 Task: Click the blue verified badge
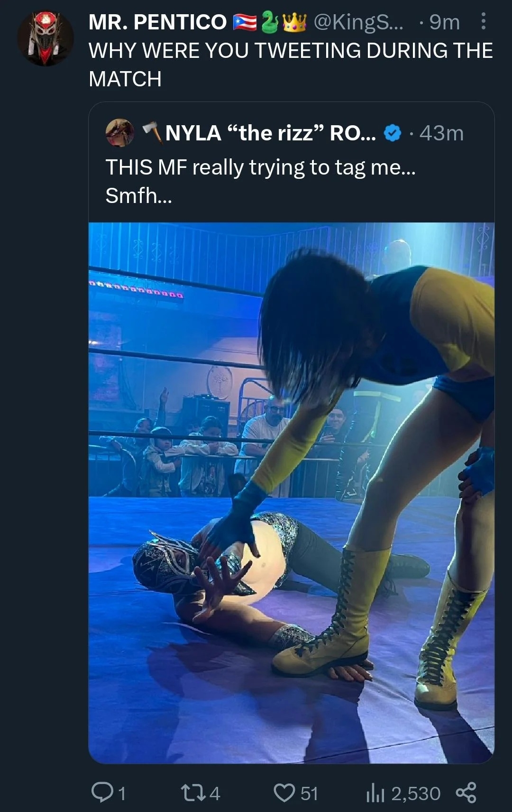point(392,133)
